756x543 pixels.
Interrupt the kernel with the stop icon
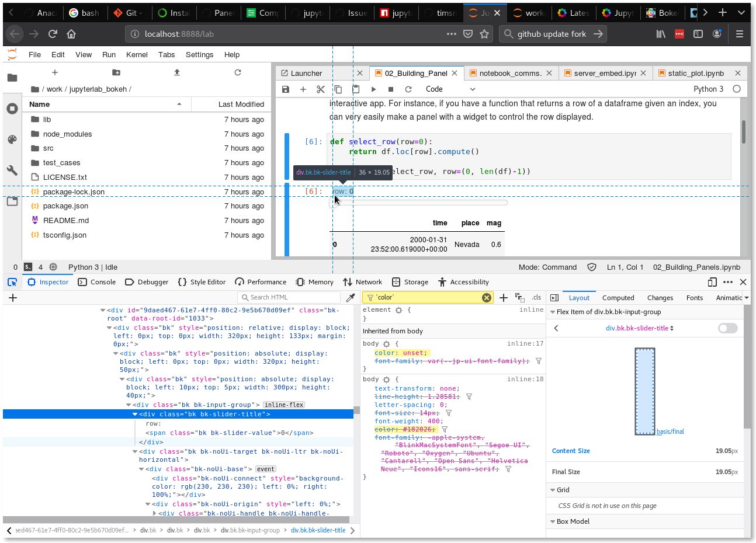point(390,89)
